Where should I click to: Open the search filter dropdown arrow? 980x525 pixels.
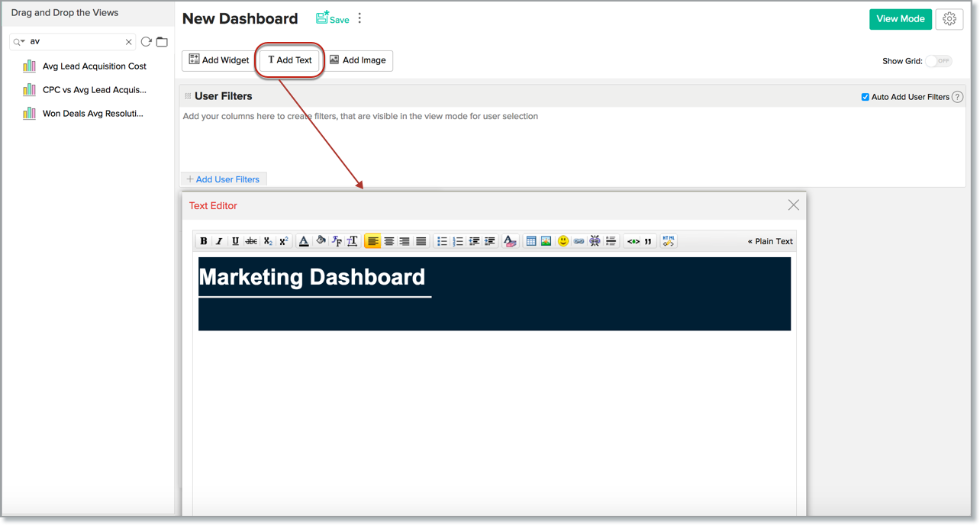pyautogui.click(x=23, y=42)
